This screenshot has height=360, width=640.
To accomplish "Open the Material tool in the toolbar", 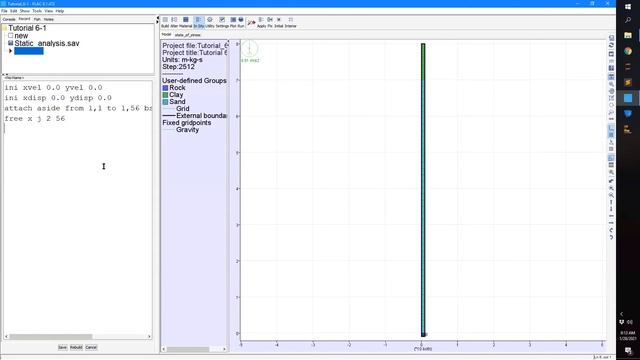I will click(186, 22).
